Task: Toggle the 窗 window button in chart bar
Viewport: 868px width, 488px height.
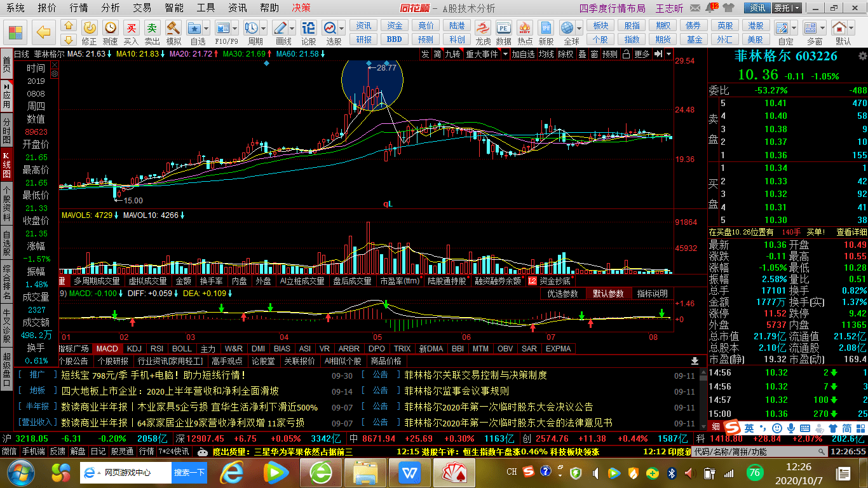Action: (594, 54)
